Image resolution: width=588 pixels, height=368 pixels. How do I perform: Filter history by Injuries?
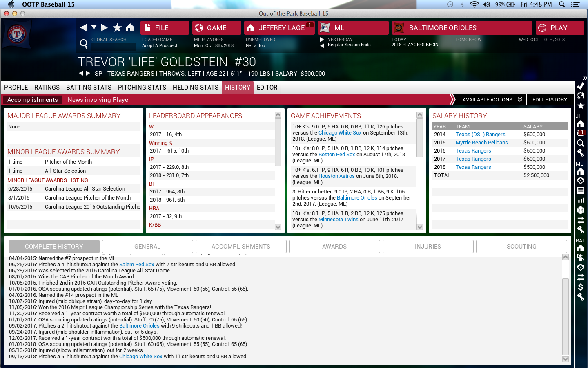pyautogui.click(x=428, y=247)
